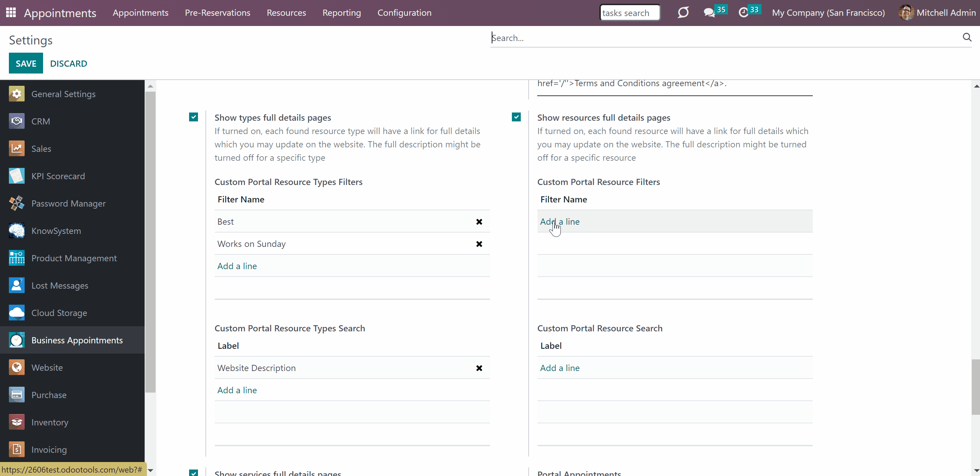This screenshot has height=476, width=980.
Task: Open the Works on Sunday filter row
Action: pos(352,243)
